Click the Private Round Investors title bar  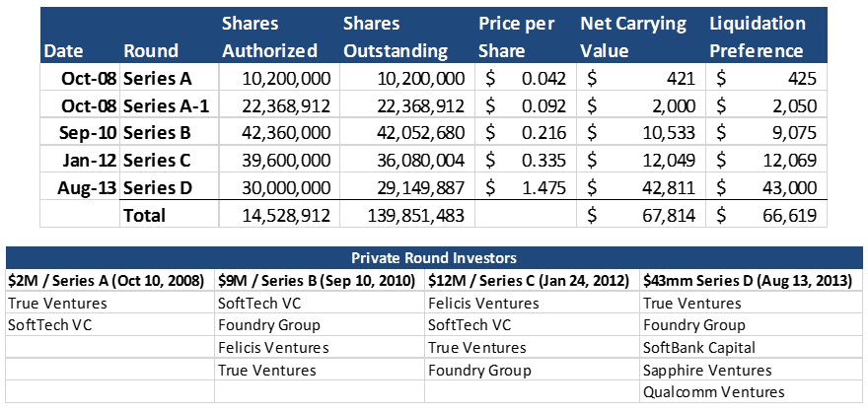click(x=433, y=258)
